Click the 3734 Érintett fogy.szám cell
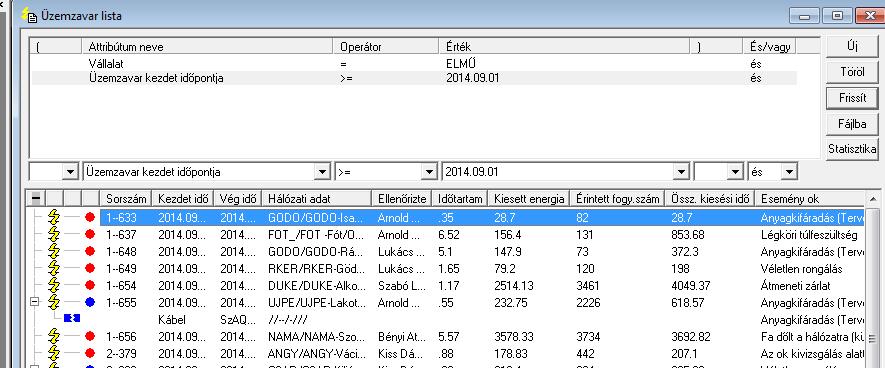885x368 pixels. tap(588, 336)
